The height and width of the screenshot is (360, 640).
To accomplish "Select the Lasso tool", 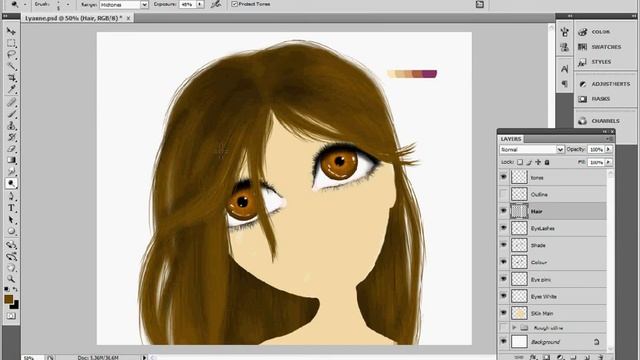I will (x=11, y=55).
